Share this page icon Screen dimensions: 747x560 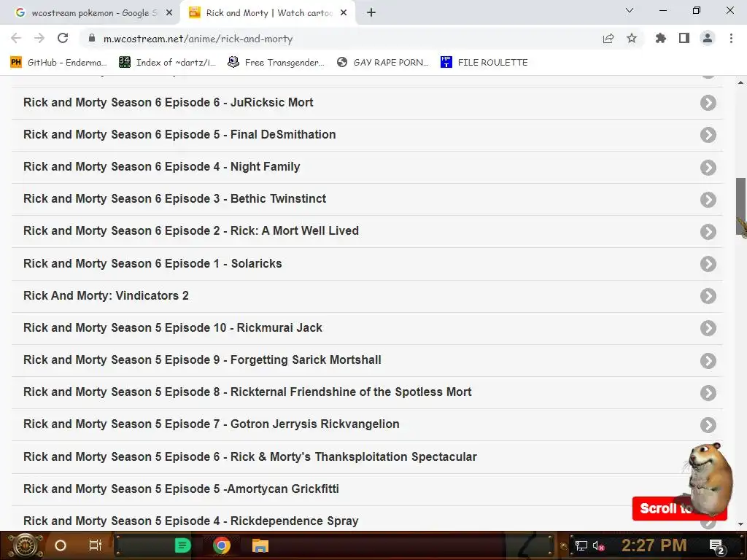pos(608,39)
